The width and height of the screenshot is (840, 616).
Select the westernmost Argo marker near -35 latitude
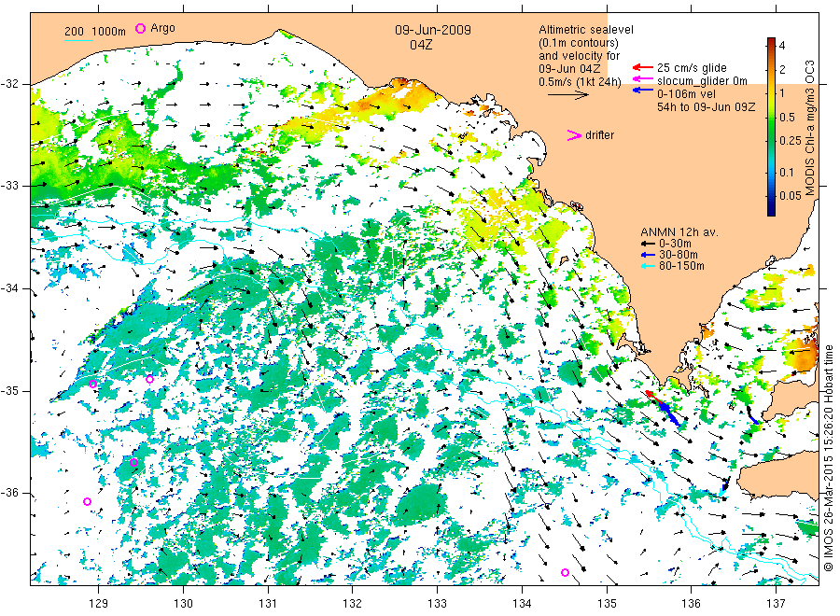click(92, 384)
